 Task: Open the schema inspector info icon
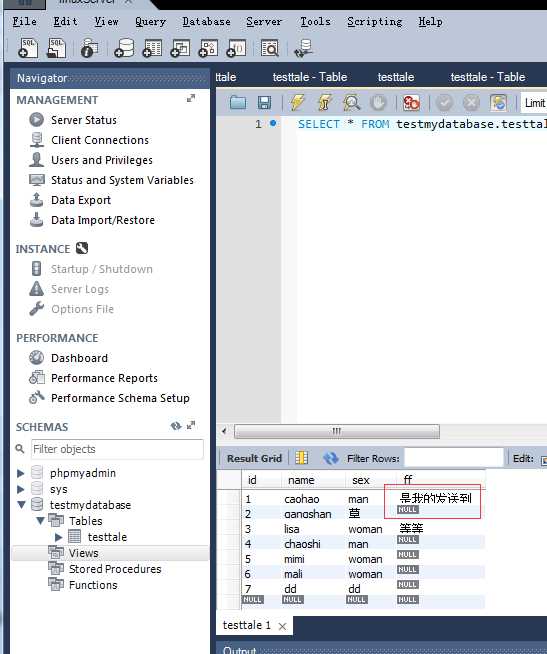pyautogui.click(x=89, y=48)
